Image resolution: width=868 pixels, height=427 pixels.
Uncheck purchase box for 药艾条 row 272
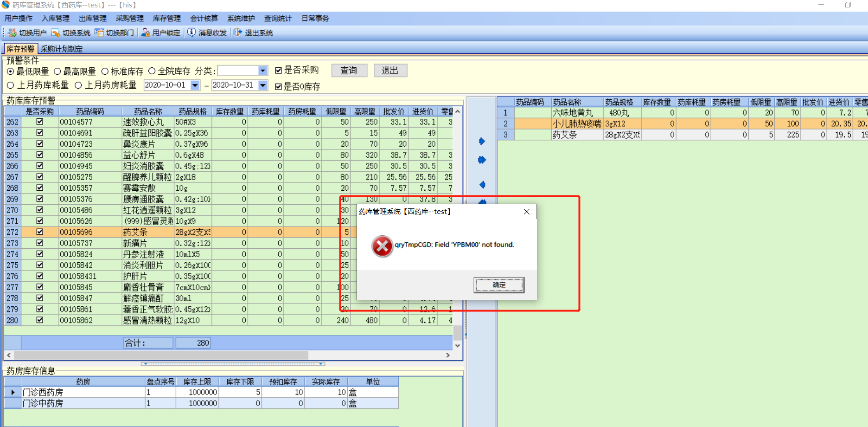coord(40,232)
